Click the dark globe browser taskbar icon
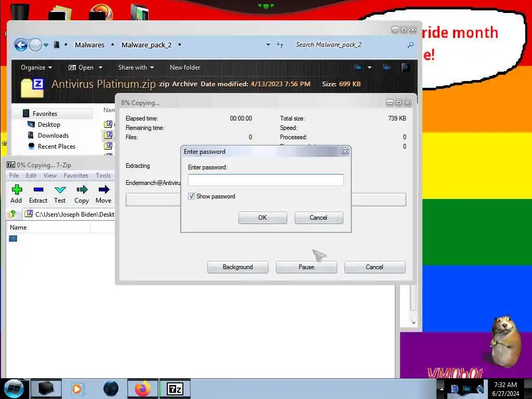Image resolution: width=532 pixels, height=399 pixels. [111, 389]
